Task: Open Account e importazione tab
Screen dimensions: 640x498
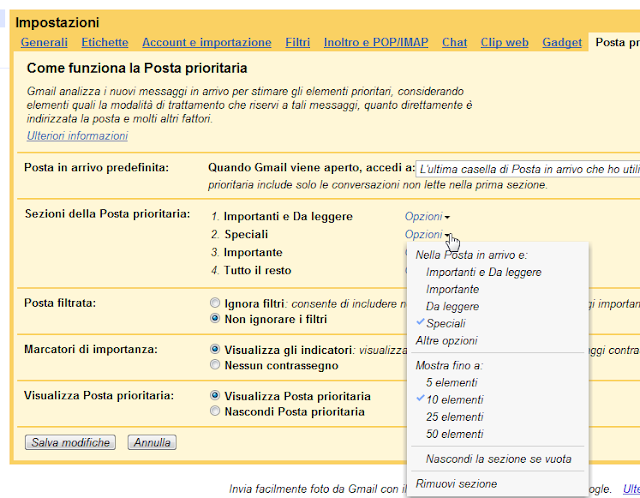Action: (x=207, y=42)
